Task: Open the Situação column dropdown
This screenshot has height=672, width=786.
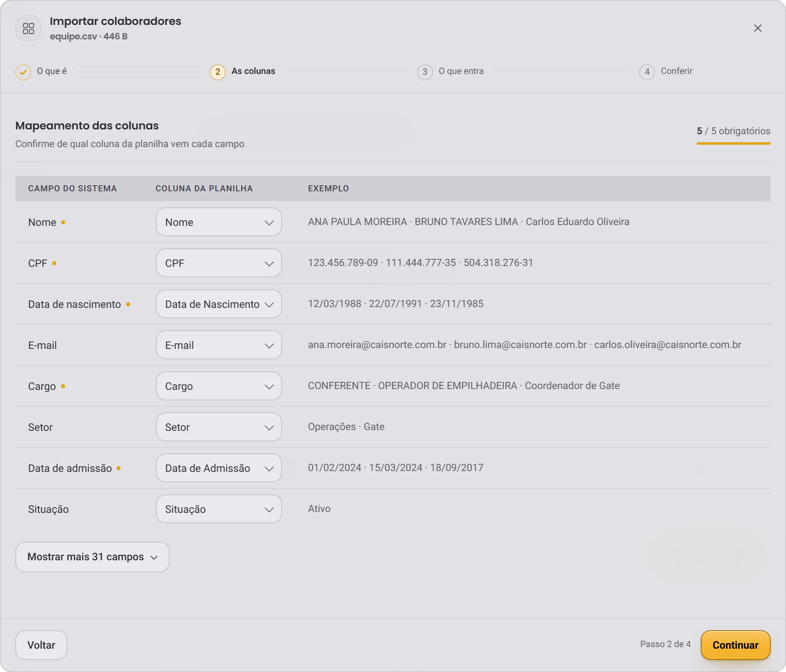Action: (x=219, y=509)
